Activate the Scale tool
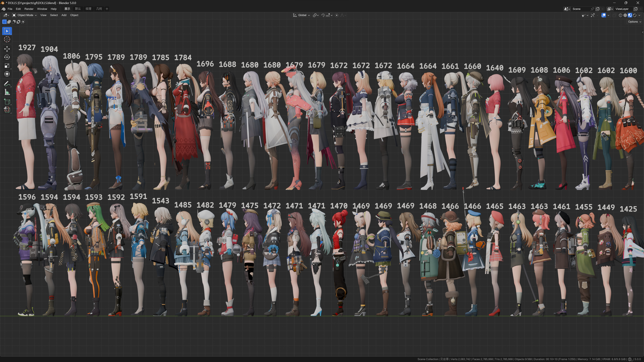This screenshot has height=362, width=644. (7, 66)
